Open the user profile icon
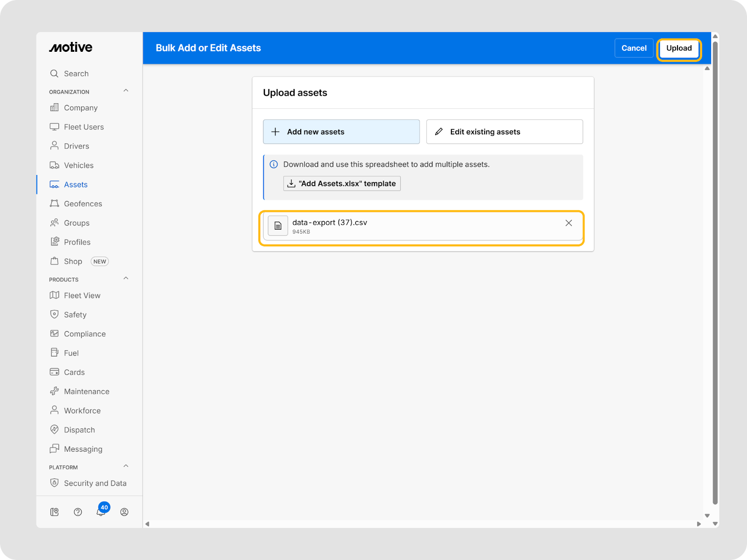This screenshot has height=560, width=747. point(124,512)
